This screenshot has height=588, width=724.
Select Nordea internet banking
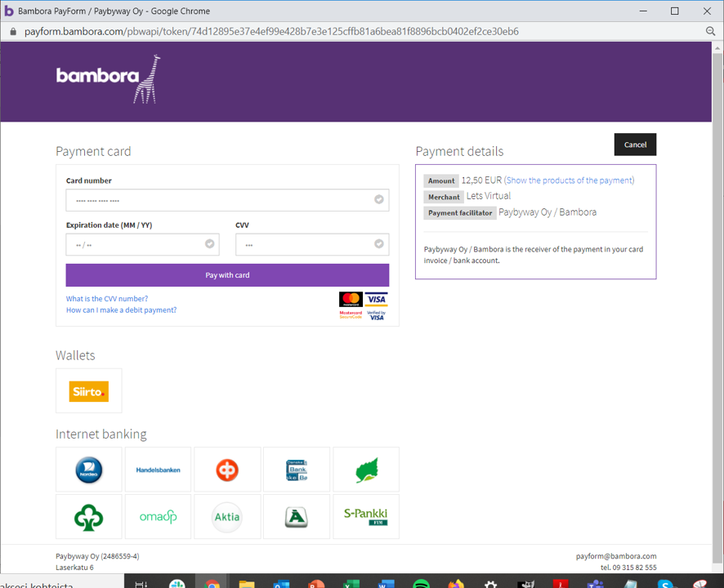pos(88,470)
